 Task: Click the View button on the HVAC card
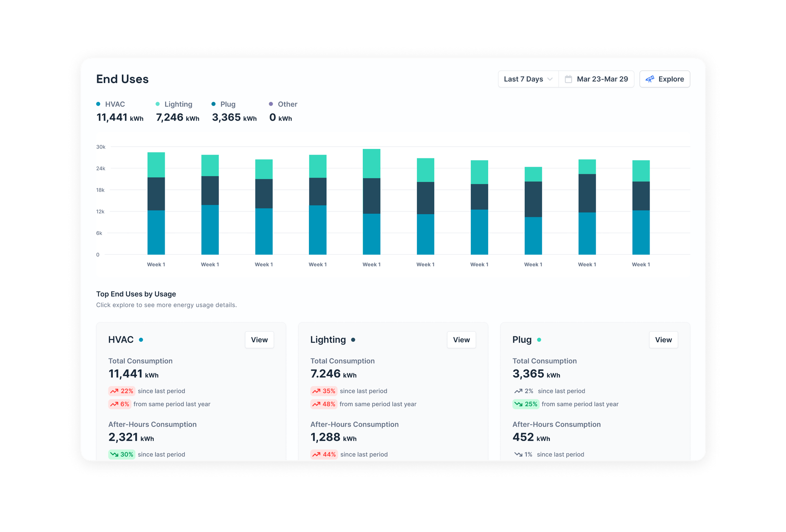[259, 340]
